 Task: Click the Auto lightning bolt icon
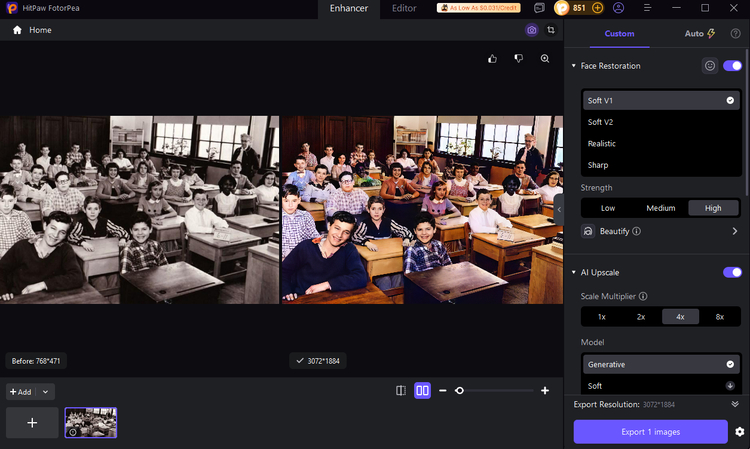(x=711, y=33)
